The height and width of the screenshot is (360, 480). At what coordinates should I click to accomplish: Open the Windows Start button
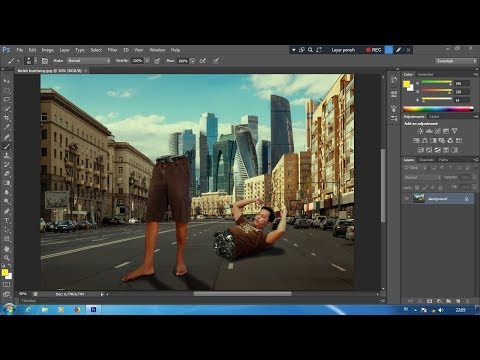tap(9, 310)
